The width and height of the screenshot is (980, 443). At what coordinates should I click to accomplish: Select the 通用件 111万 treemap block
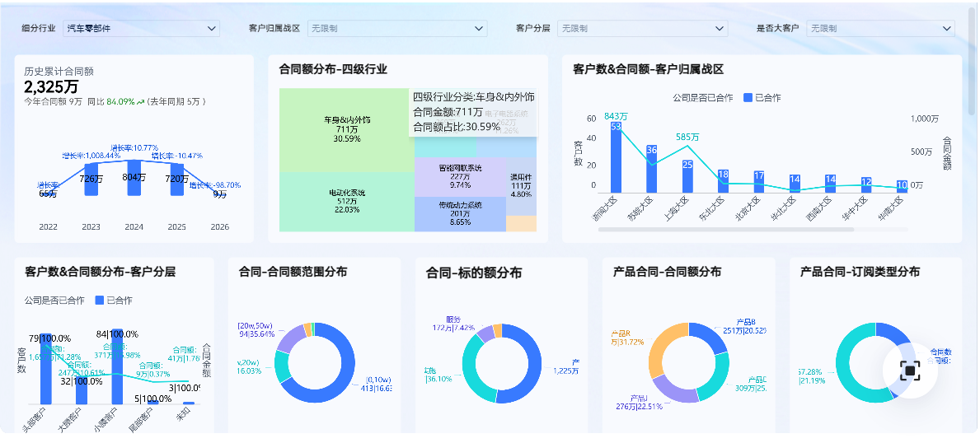pos(521,185)
